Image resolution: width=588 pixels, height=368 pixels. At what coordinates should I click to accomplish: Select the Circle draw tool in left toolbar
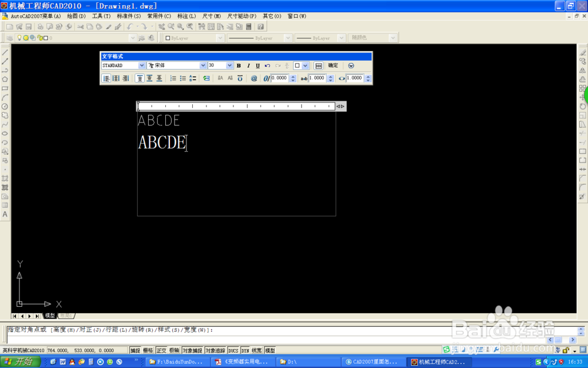point(5,107)
